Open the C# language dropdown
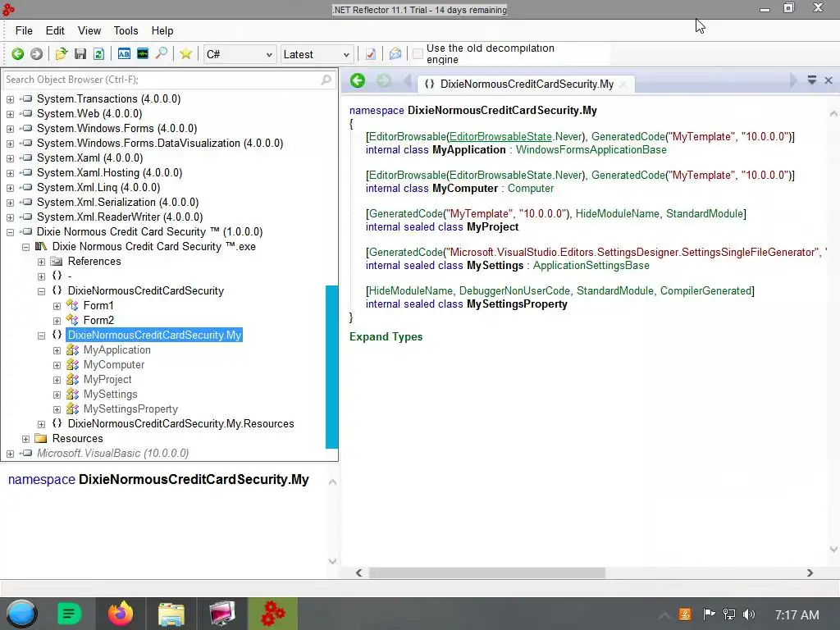Image resolution: width=840 pixels, height=630 pixels. (239, 54)
